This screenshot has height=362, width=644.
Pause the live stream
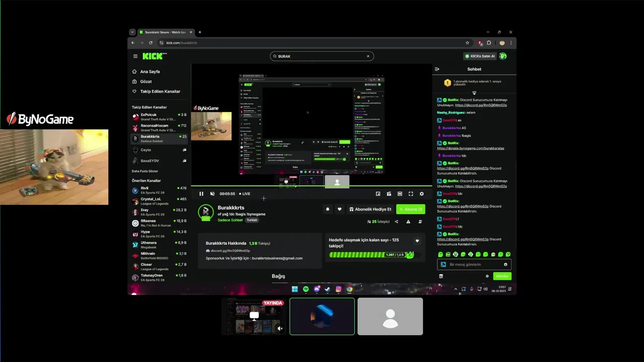click(201, 194)
